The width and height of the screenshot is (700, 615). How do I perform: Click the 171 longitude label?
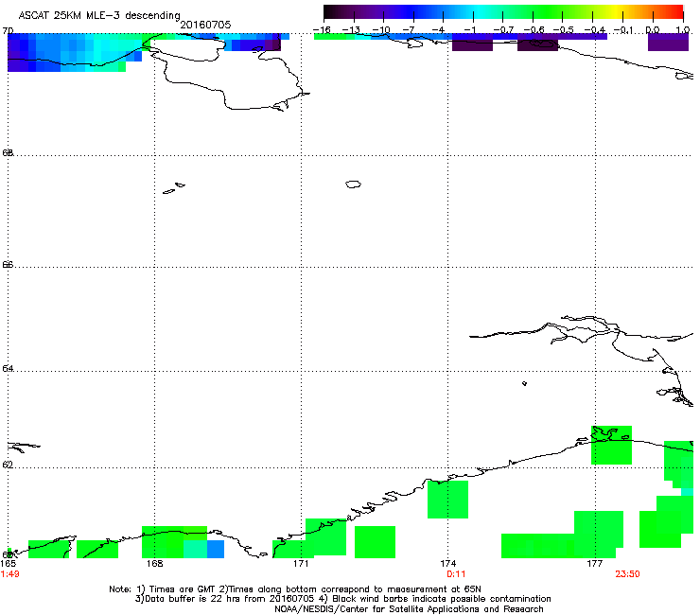tap(301, 564)
